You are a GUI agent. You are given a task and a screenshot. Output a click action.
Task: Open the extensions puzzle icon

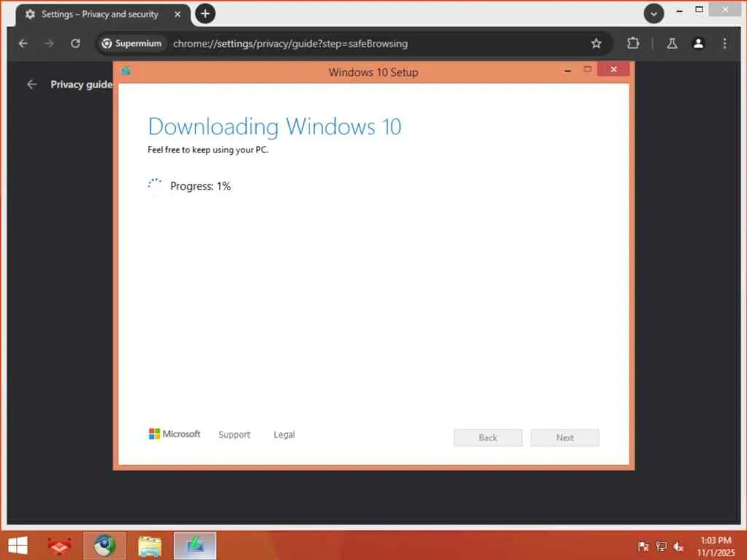click(x=632, y=43)
